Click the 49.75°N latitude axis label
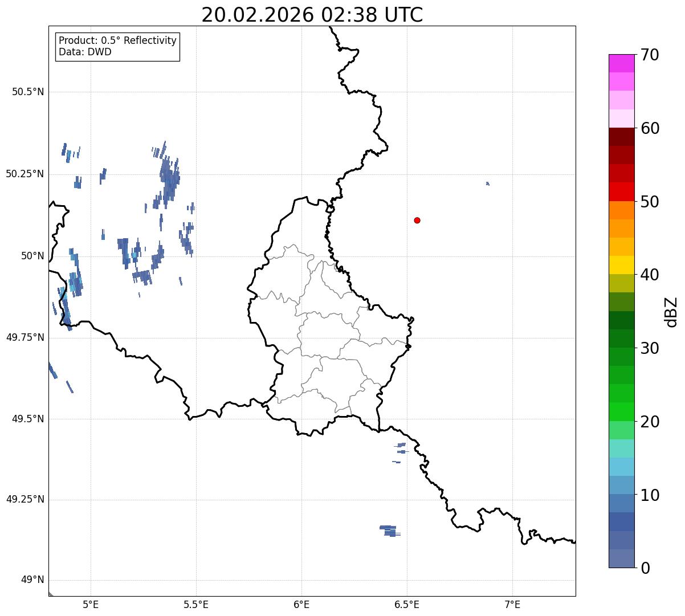The width and height of the screenshot is (685, 616). pos(25,337)
